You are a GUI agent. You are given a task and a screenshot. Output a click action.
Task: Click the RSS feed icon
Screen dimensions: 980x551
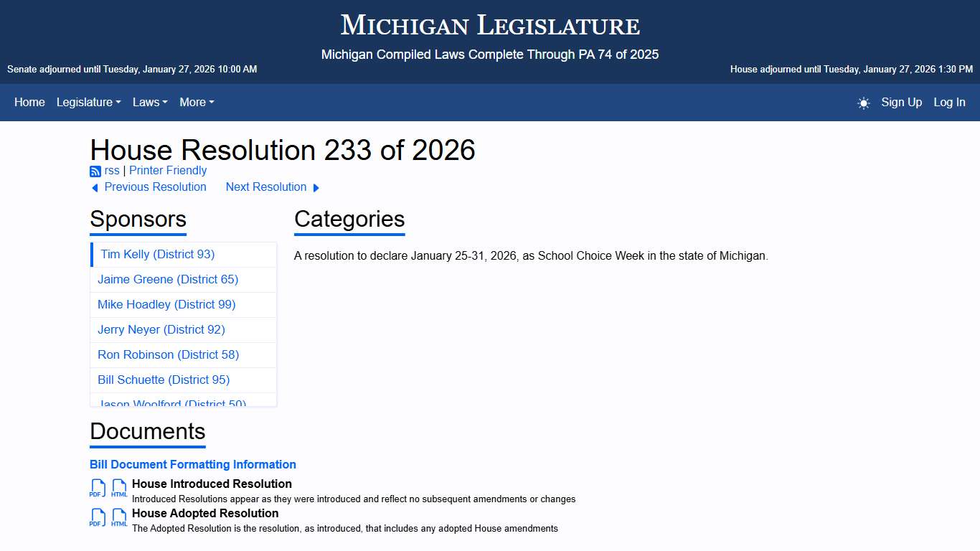point(95,171)
